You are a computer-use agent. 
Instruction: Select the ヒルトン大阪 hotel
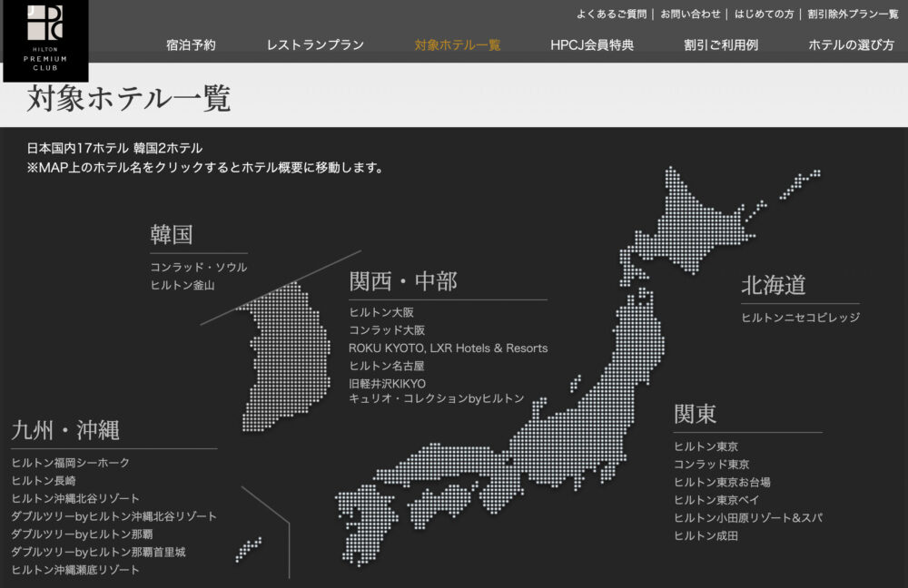pos(381,312)
